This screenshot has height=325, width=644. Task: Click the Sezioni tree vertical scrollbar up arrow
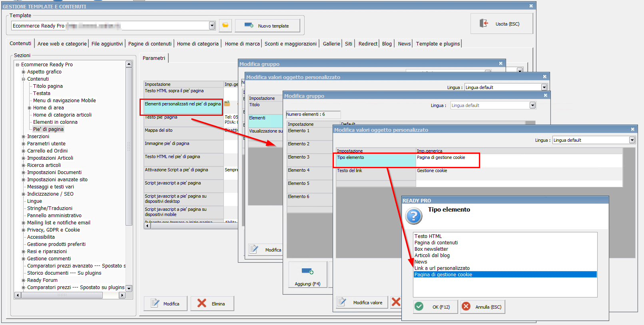click(129, 64)
